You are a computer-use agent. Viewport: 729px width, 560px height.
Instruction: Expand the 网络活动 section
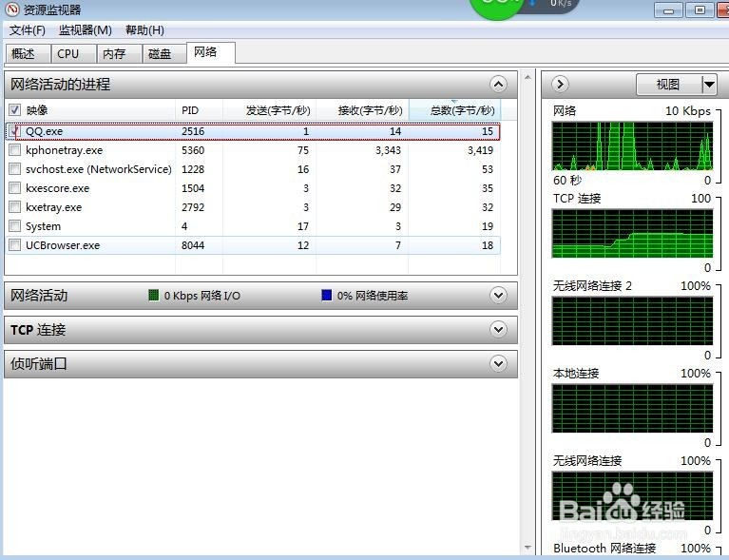click(x=498, y=296)
